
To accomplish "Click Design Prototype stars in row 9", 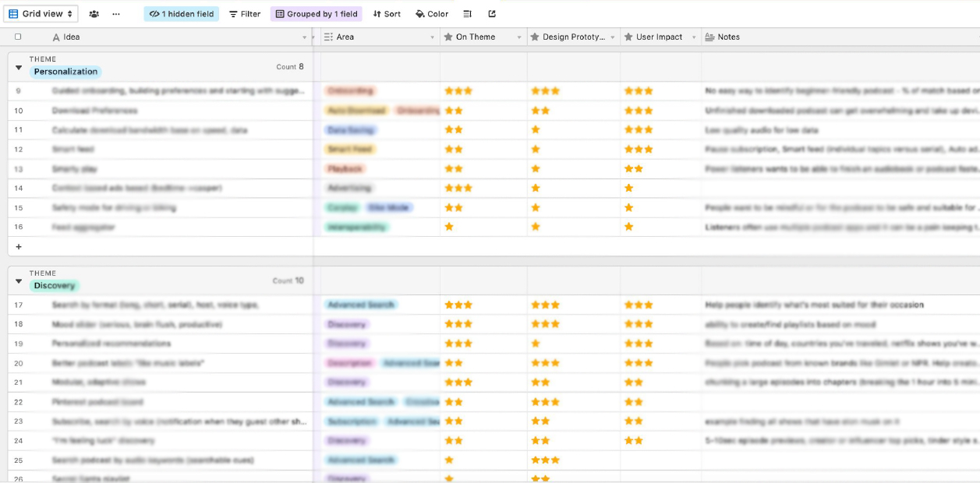I will point(545,91).
